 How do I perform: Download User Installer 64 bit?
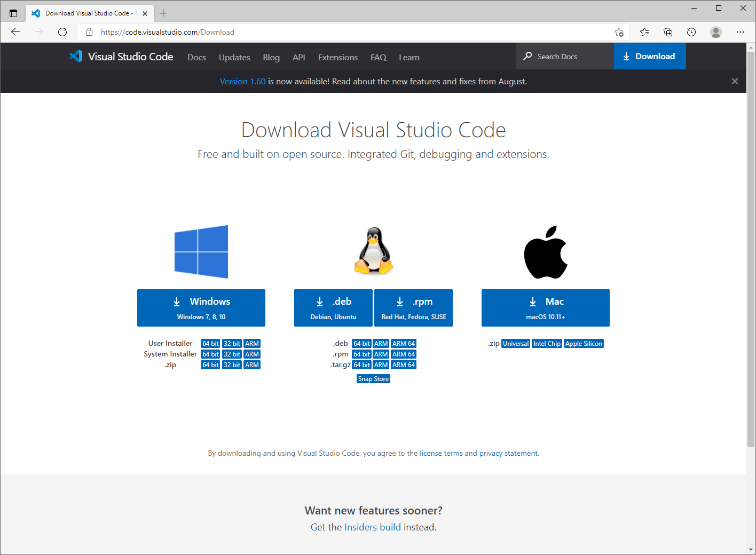coord(210,344)
